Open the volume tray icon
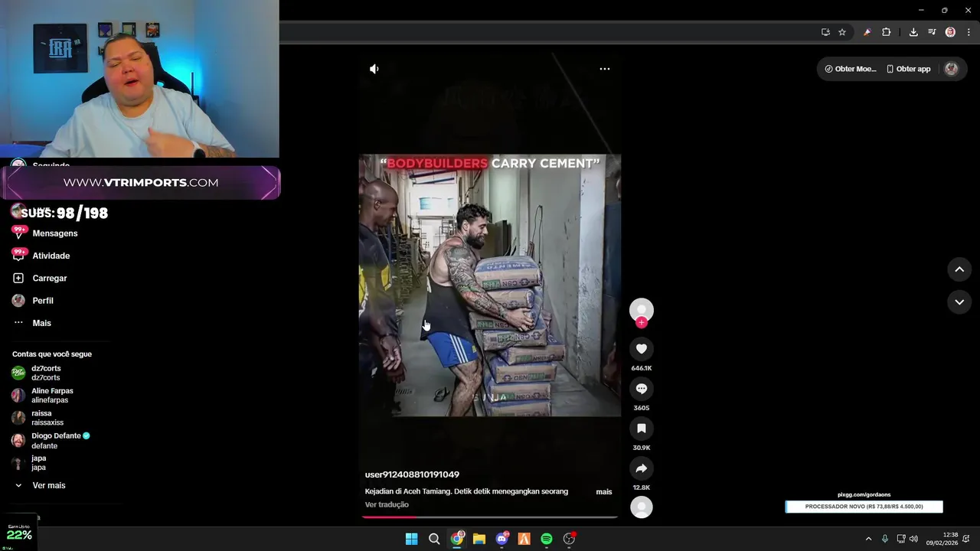980x551 pixels. 913,539
